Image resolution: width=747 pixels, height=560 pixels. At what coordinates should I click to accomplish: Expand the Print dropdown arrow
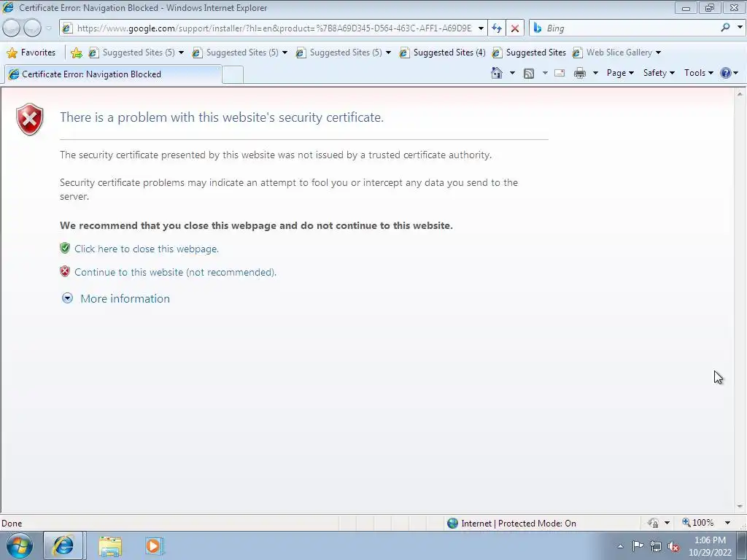(595, 73)
